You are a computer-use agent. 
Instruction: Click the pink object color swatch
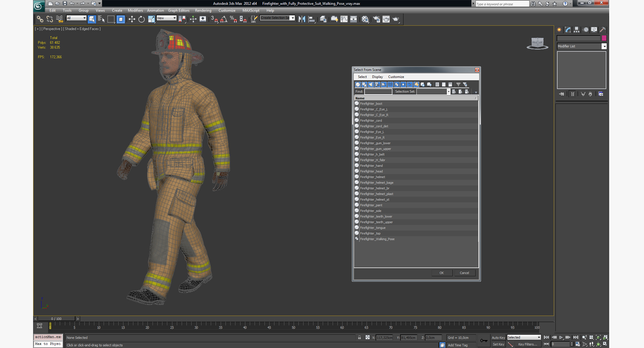click(604, 38)
